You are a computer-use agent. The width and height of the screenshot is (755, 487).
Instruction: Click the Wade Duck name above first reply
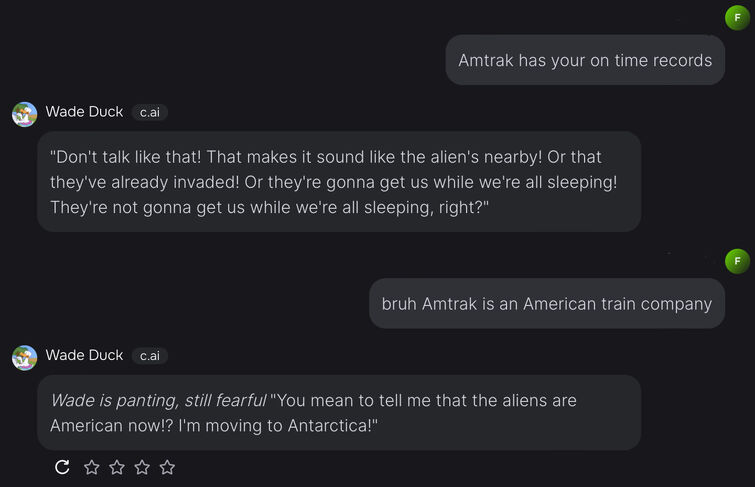84,112
